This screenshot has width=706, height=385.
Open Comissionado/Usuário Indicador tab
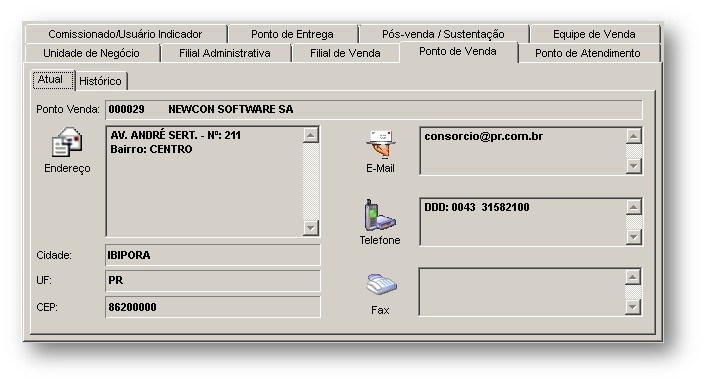click(x=125, y=34)
